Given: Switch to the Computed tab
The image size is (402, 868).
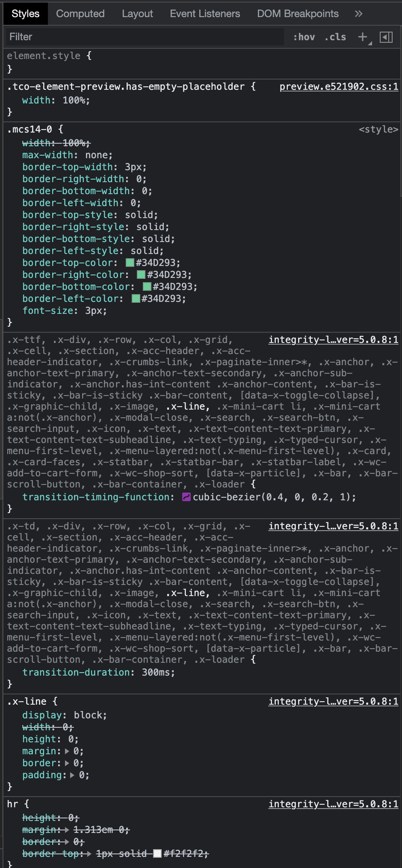Looking at the screenshot, I should (x=80, y=14).
